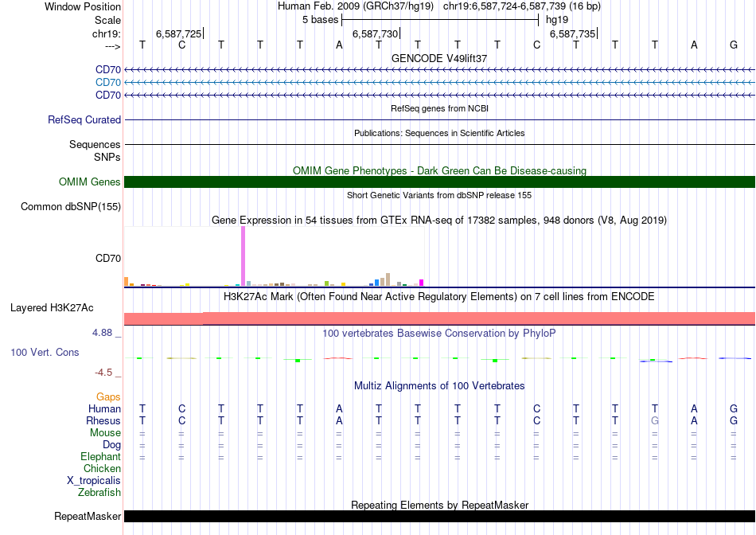Open the "RefSeq Curated" track label
This screenshot has height=535, width=756.
click(84, 119)
